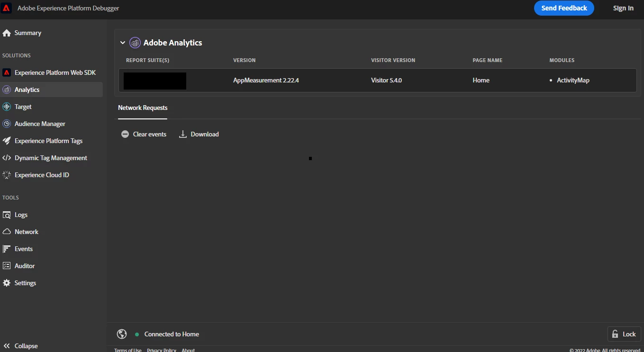Click the redacted report suite cell
Viewport: 644px width, 352px height.
point(155,81)
